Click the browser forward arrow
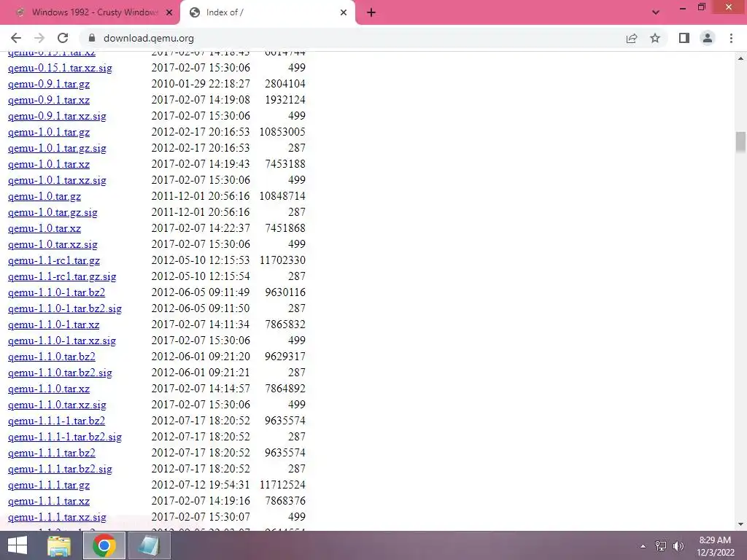 39,38
